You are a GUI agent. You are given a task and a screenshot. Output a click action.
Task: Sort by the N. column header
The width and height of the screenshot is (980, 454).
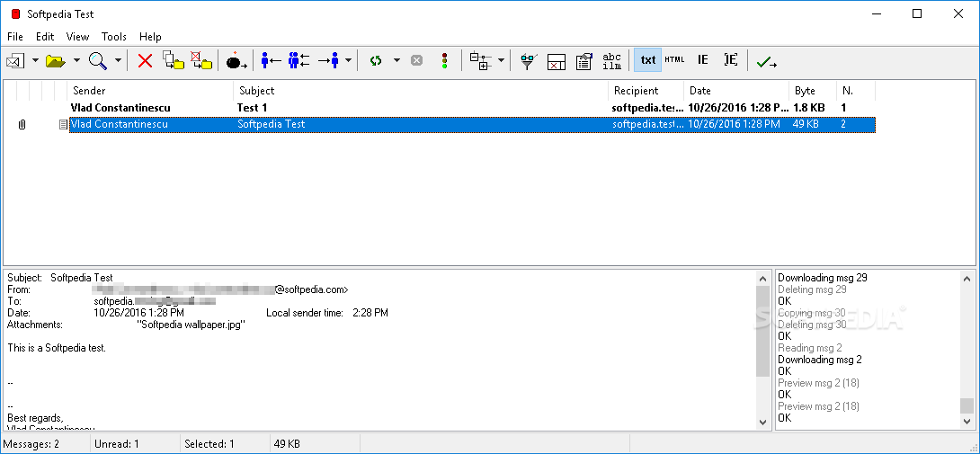point(856,91)
